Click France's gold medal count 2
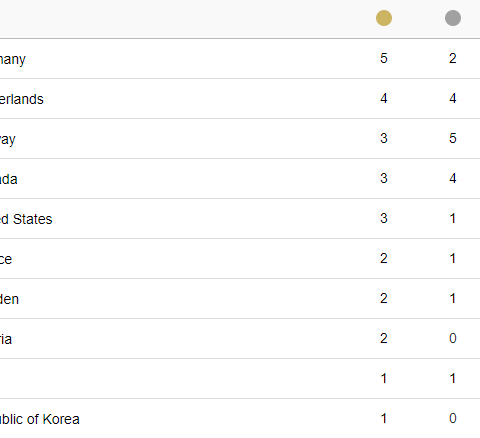The width and height of the screenshot is (480, 438). (384, 258)
